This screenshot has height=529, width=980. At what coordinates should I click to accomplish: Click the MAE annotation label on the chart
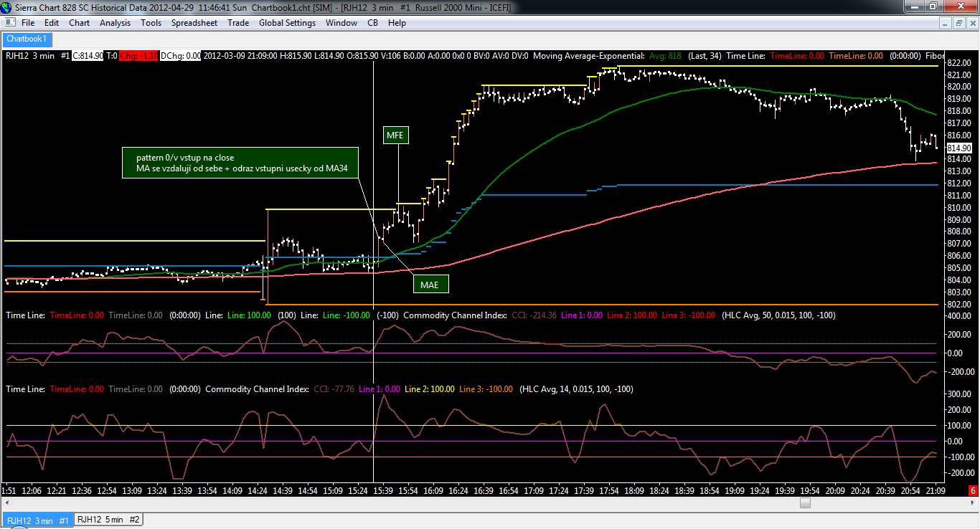[430, 285]
